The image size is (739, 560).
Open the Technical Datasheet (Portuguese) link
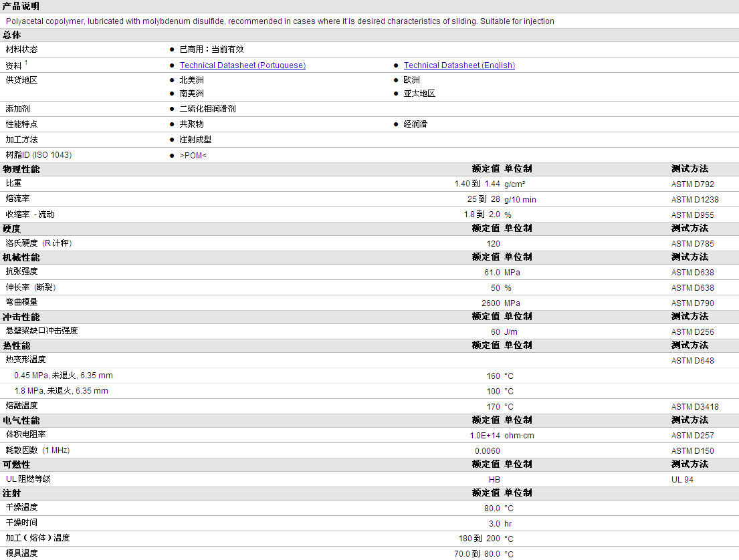pos(242,65)
